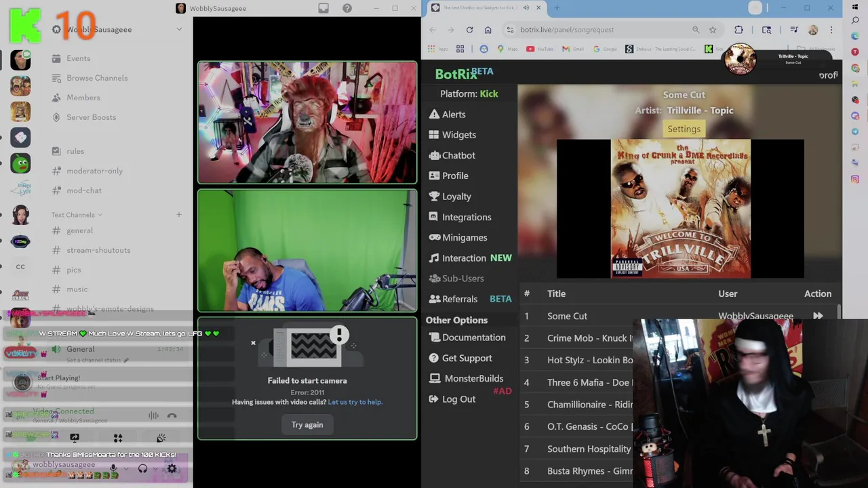Expand the WobblySausageee server dropdown in Discord
This screenshot has width=868, height=488.
(x=179, y=29)
